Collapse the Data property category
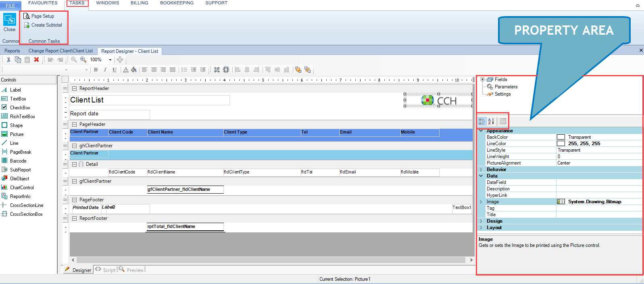This screenshot has width=644, height=284. [x=481, y=176]
